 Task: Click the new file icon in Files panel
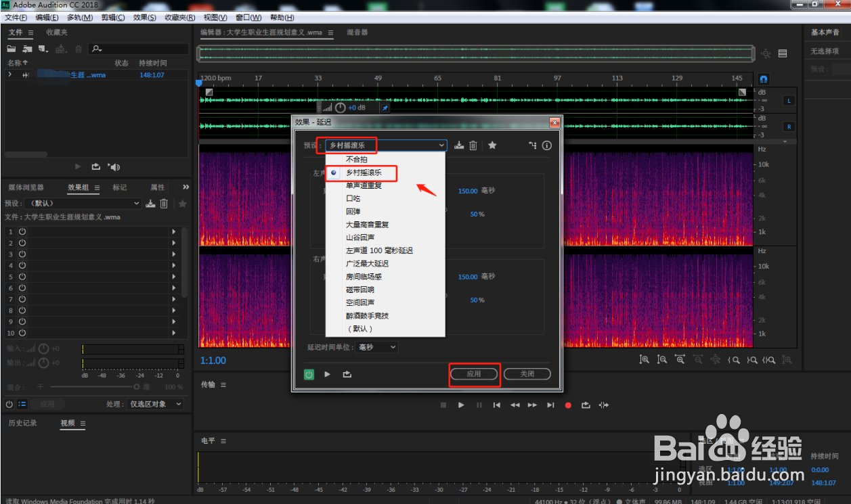click(x=44, y=49)
